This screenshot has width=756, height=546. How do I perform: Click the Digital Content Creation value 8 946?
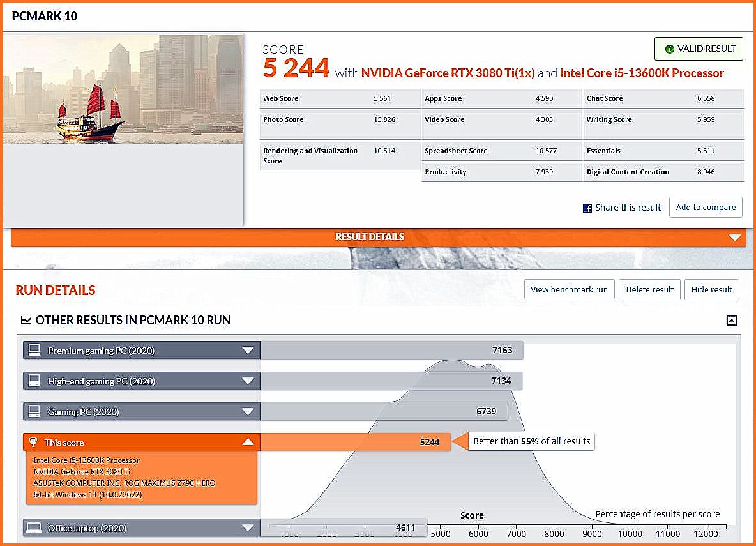tap(706, 172)
